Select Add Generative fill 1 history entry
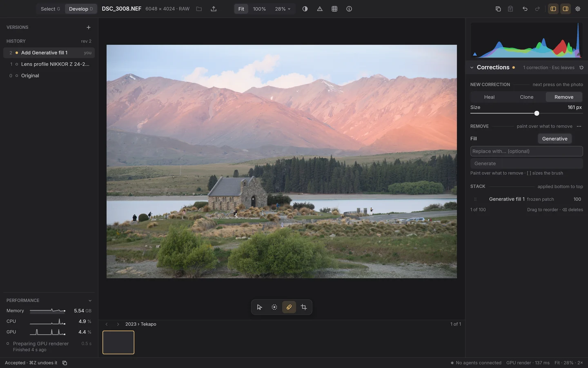Screen dimensions: 588x368 coord(49,53)
